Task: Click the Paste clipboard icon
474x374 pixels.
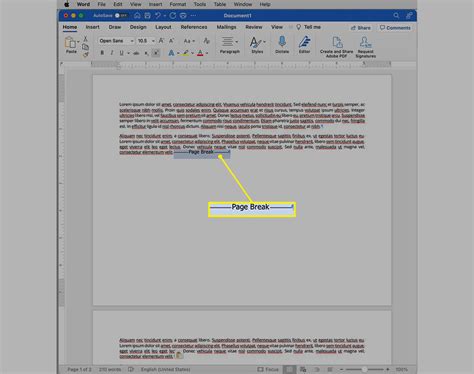Action: (70, 43)
